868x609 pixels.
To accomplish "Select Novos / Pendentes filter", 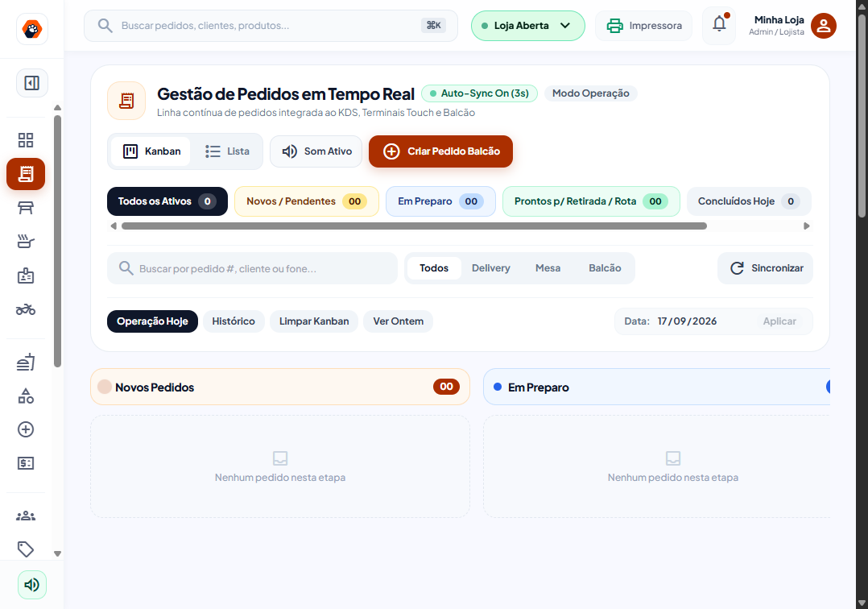I will click(307, 201).
